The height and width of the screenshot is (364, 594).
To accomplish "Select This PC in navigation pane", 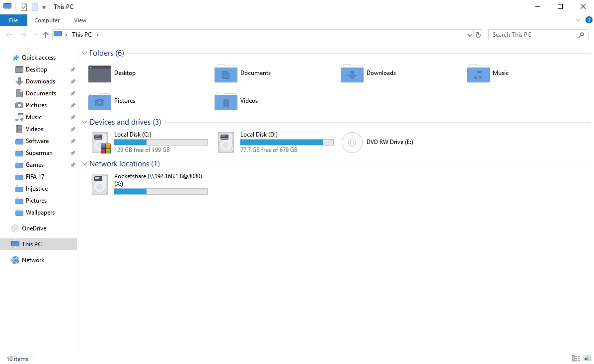I will point(39,244).
